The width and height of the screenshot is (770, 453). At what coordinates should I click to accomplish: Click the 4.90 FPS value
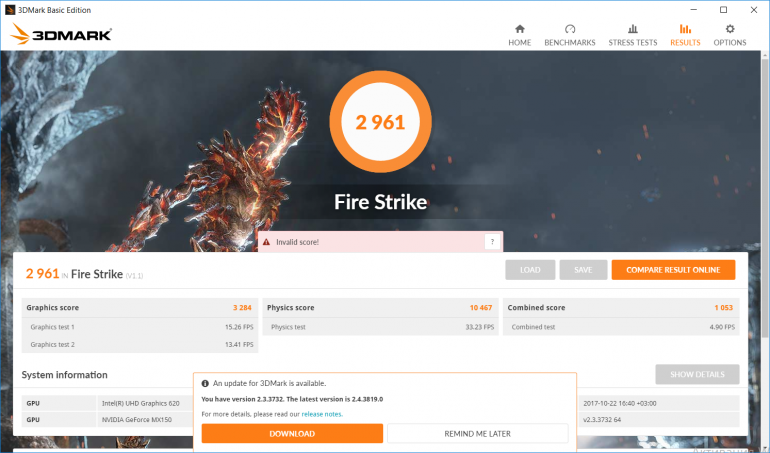tap(722, 327)
